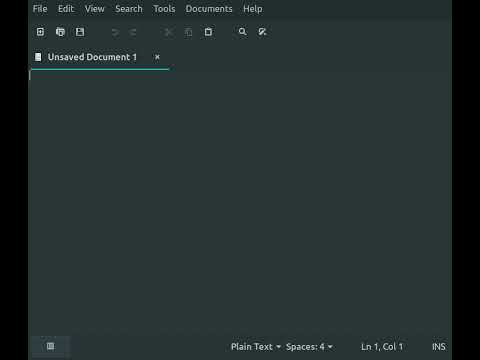This screenshot has height=360, width=480.
Task: Click the Undo arrow icon
Action: (115, 32)
